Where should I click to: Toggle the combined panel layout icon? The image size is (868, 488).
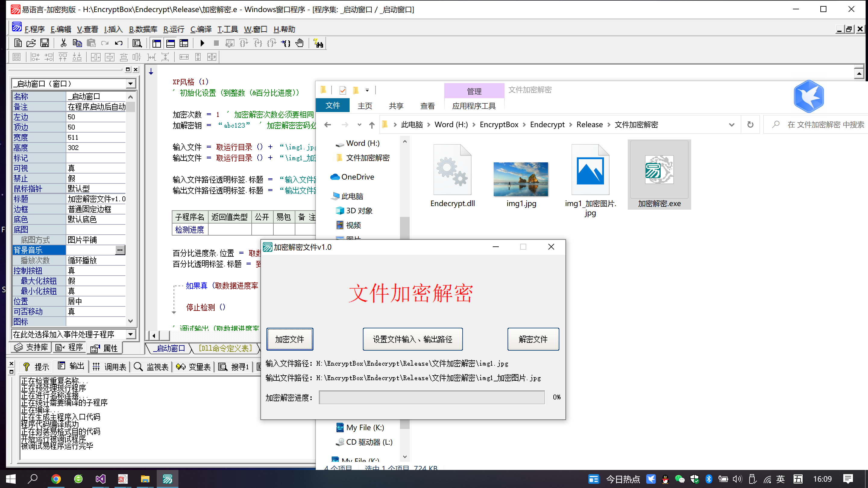[x=184, y=43]
